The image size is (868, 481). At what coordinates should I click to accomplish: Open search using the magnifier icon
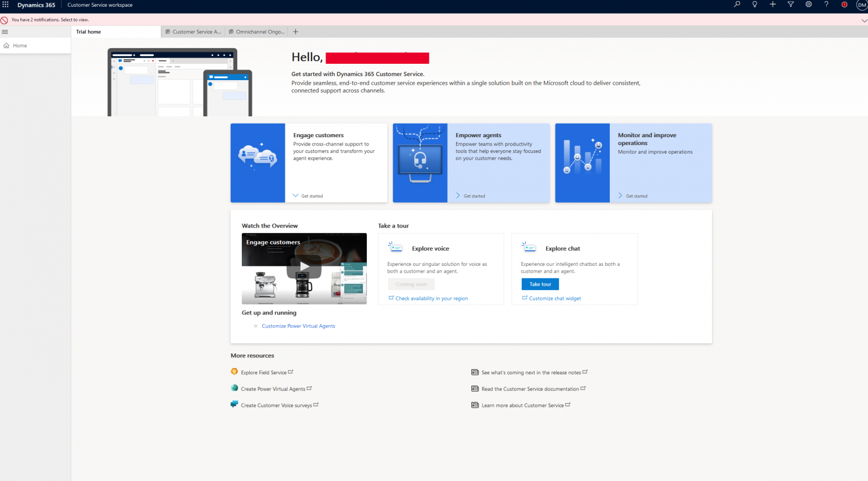pyautogui.click(x=736, y=5)
